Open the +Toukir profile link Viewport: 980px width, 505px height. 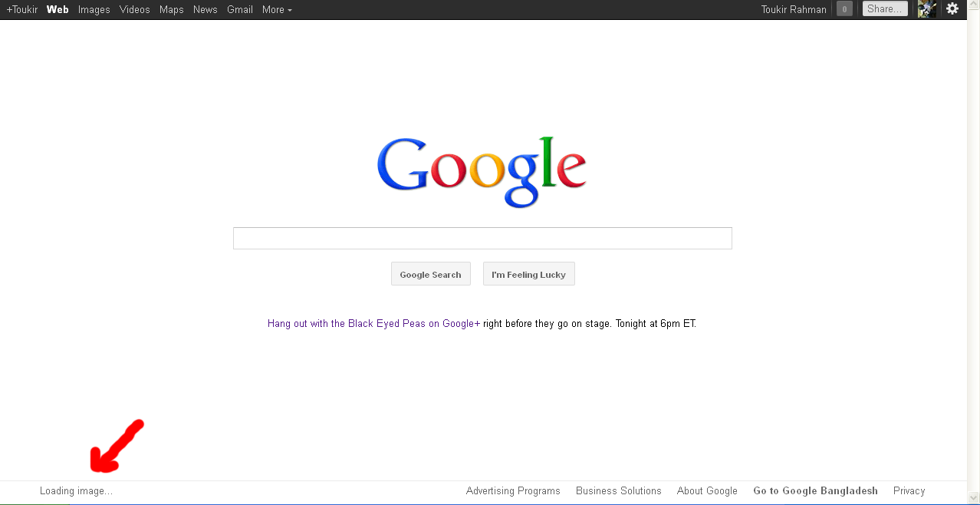click(22, 9)
